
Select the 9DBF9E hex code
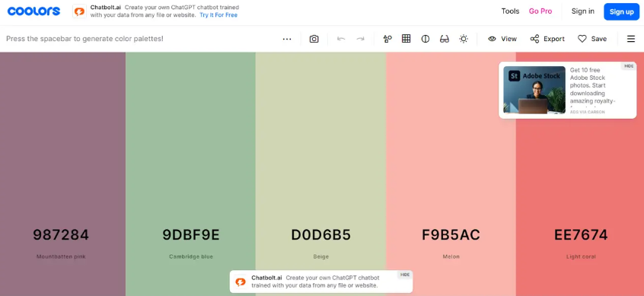click(191, 235)
